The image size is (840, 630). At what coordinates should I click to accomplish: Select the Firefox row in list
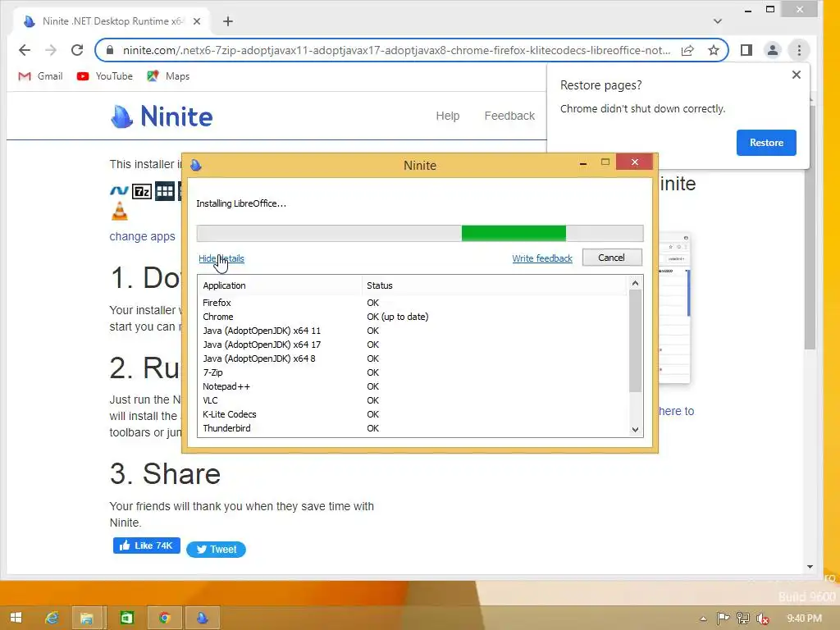tap(413, 303)
